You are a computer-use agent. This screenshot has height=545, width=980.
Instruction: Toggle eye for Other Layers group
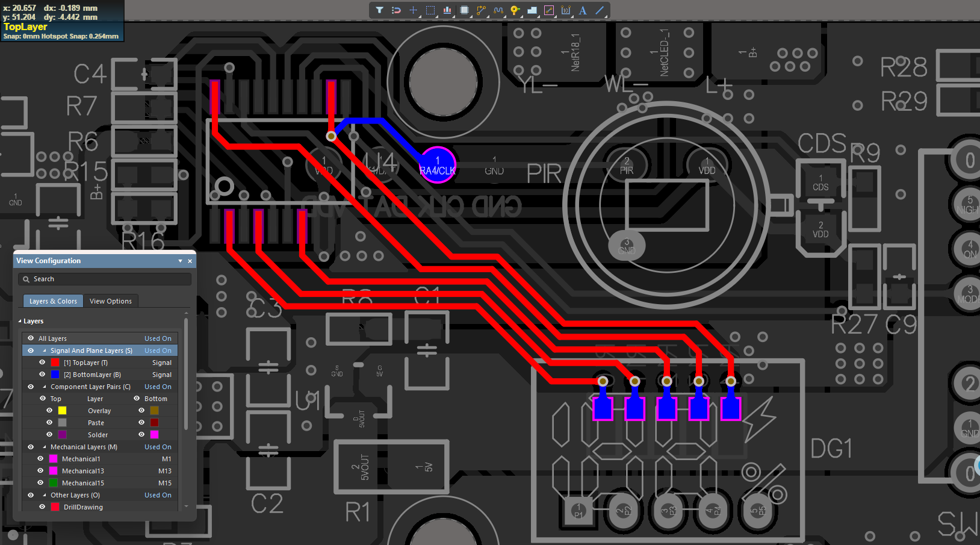(x=31, y=495)
